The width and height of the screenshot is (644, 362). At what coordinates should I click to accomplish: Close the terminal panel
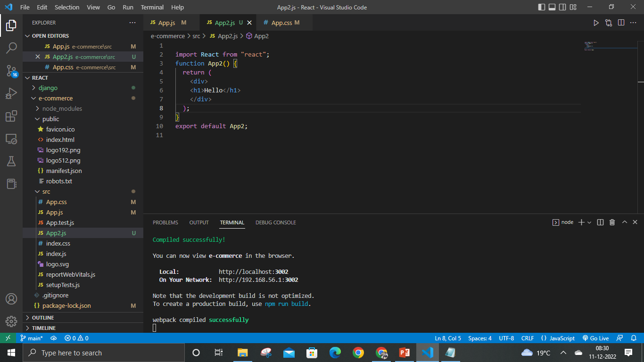click(635, 222)
